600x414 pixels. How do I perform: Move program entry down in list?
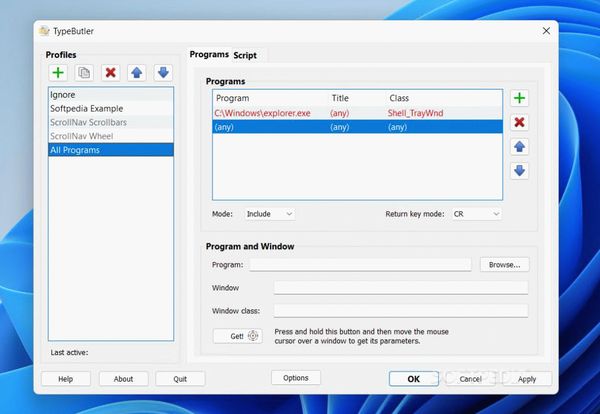(519, 171)
